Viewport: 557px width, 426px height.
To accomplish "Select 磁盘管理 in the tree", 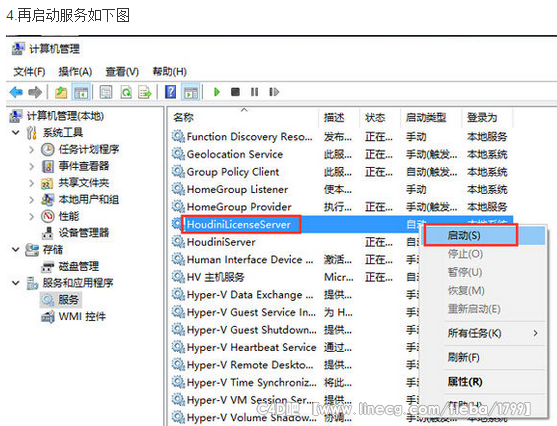I will click(79, 266).
